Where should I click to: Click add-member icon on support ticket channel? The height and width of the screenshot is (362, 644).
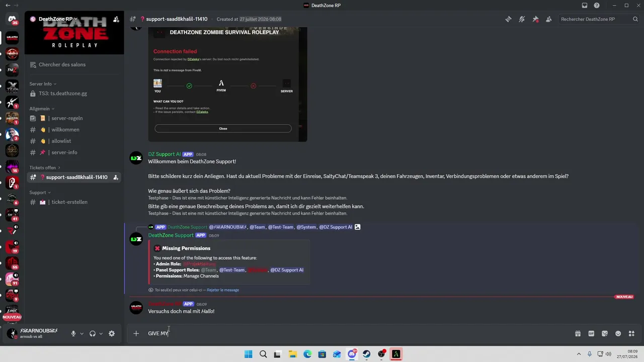(x=116, y=177)
